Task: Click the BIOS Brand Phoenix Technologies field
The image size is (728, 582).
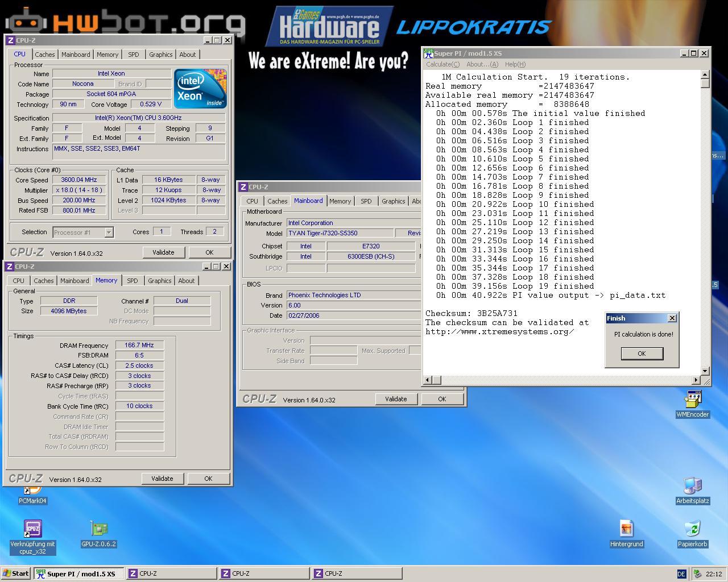Action: 354,295
